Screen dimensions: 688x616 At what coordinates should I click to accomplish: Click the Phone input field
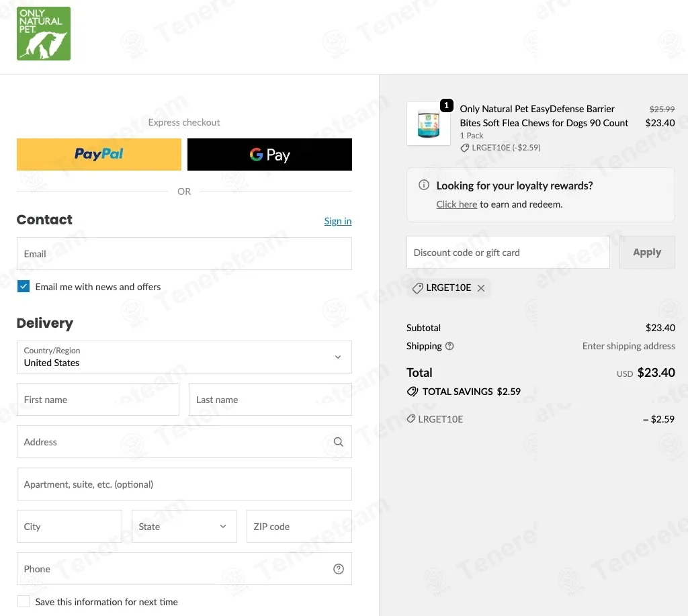click(x=184, y=569)
